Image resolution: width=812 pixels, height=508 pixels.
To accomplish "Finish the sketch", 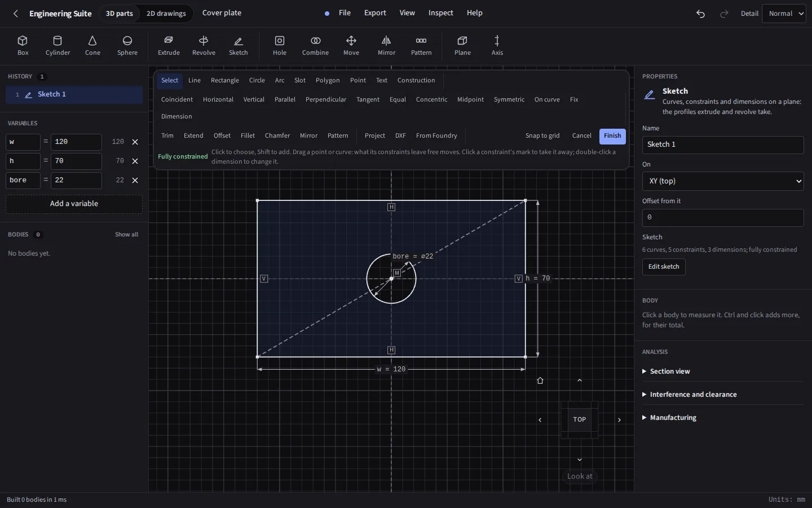I will click(x=612, y=136).
